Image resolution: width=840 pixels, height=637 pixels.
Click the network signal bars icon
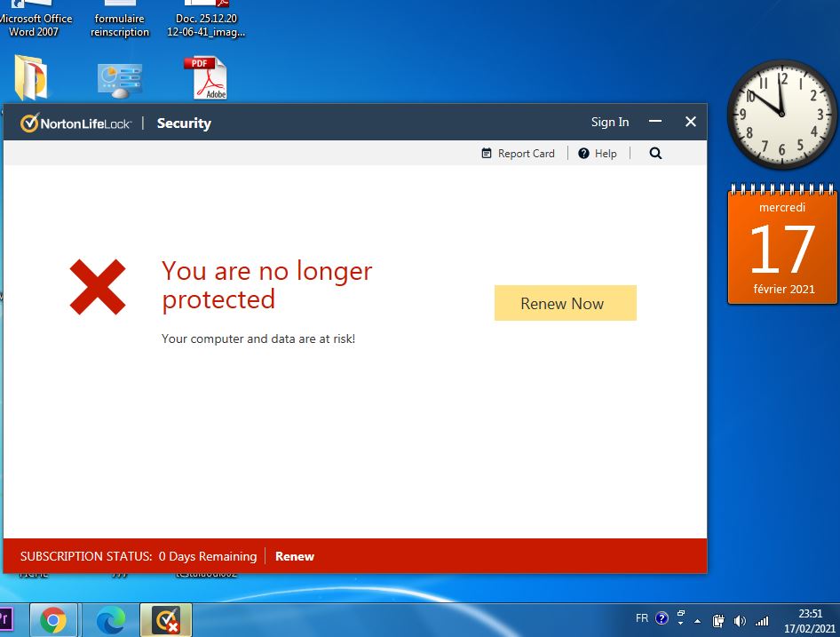(762, 621)
